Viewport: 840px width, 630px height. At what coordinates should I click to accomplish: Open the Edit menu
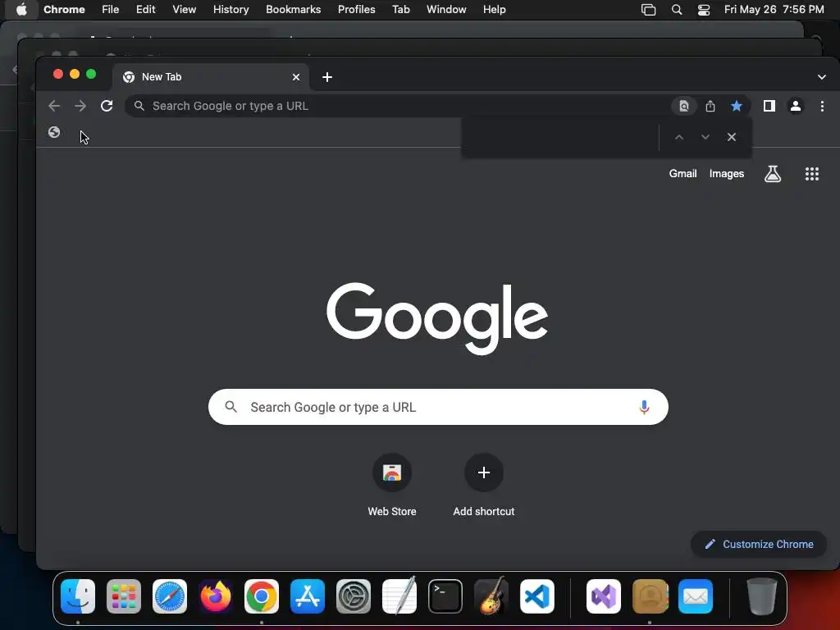[x=146, y=9]
